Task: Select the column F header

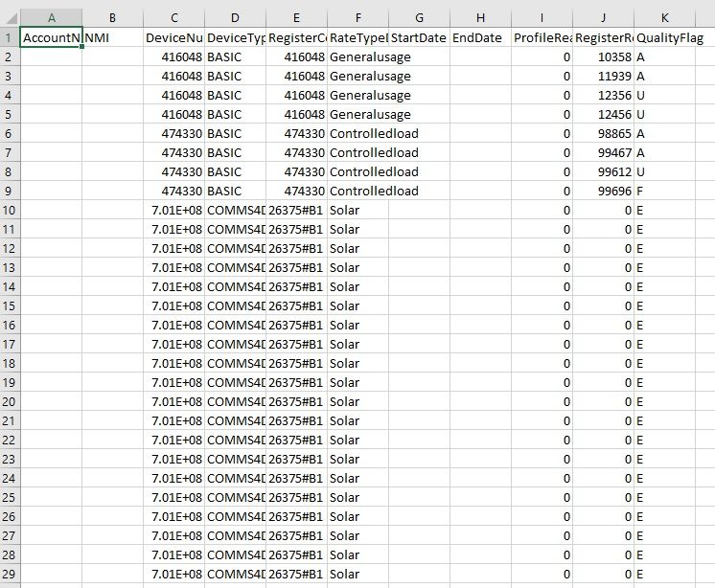Action: click(x=357, y=16)
